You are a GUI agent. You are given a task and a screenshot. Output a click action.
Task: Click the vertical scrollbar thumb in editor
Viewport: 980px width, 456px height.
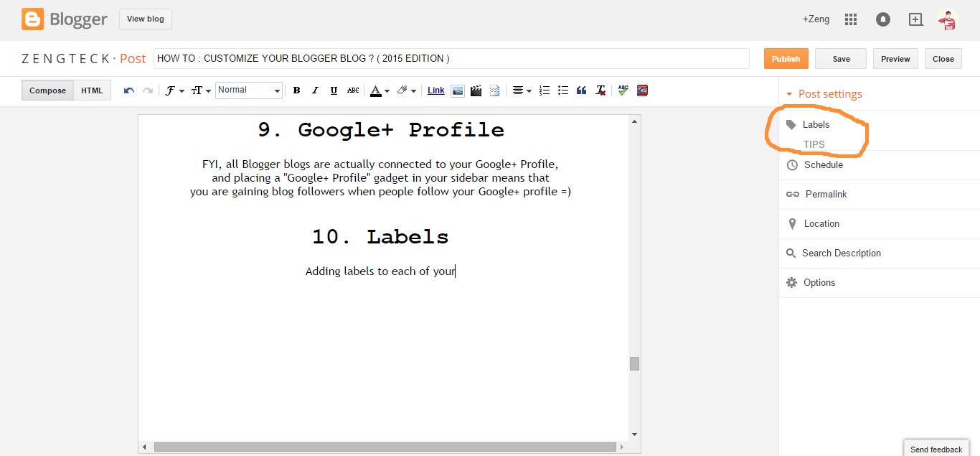point(634,363)
